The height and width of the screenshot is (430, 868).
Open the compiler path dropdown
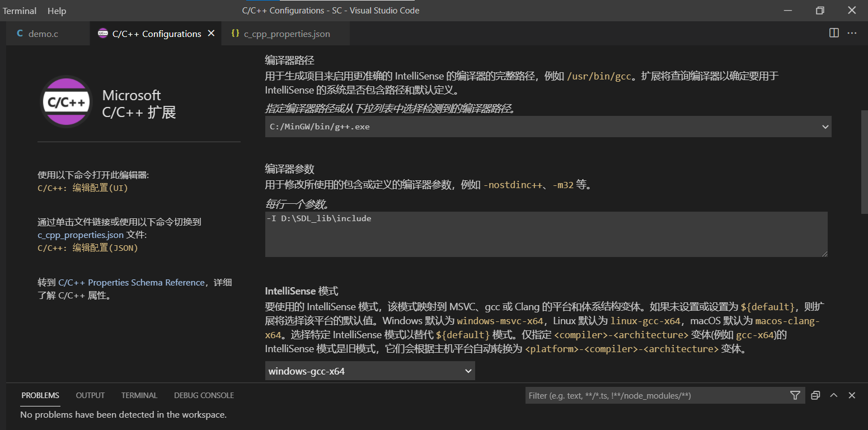click(548, 127)
